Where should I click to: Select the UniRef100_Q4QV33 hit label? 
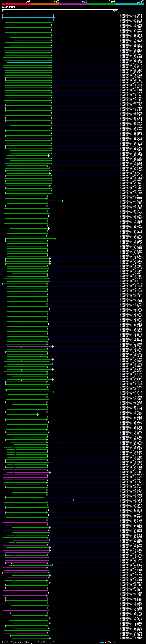click(131, 20)
